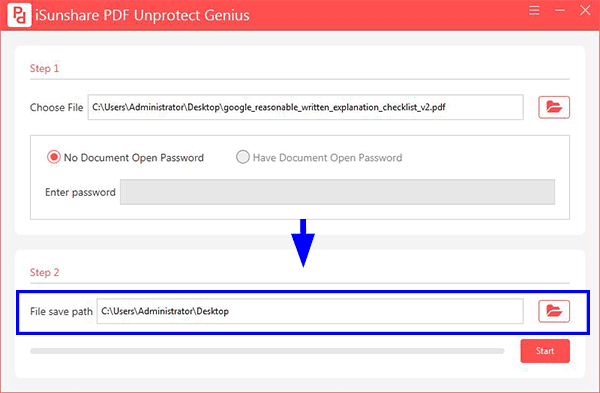600x393 pixels.
Task: Click the Step 1 heading
Action: click(44, 68)
